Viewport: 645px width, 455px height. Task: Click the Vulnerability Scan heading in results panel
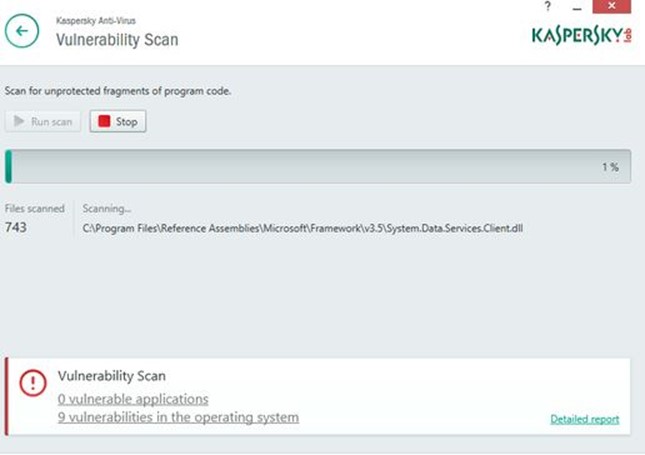tap(112, 376)
